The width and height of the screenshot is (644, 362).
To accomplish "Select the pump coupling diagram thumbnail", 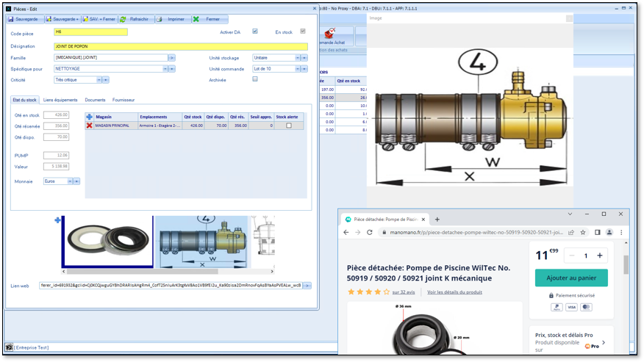I will point(202,242).
